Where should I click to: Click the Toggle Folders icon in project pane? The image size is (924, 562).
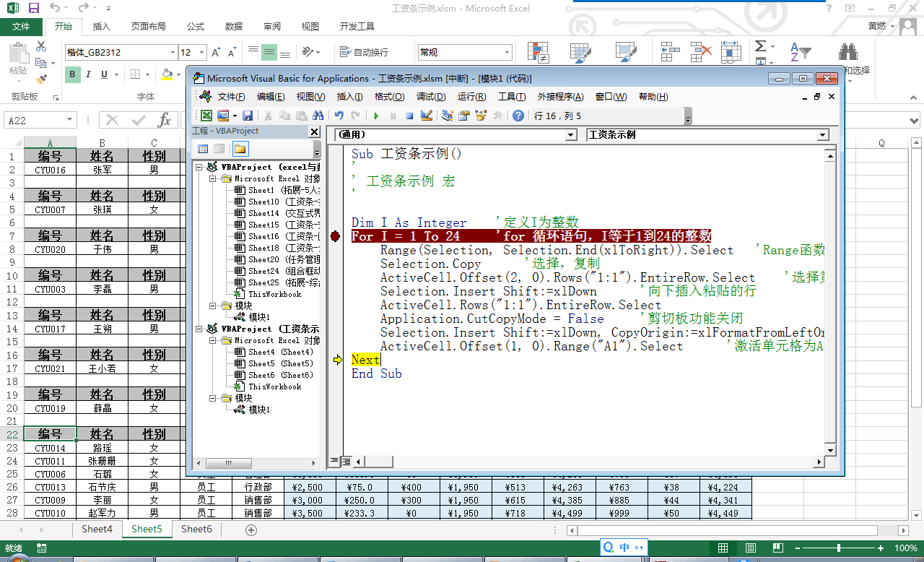[239, 149]
